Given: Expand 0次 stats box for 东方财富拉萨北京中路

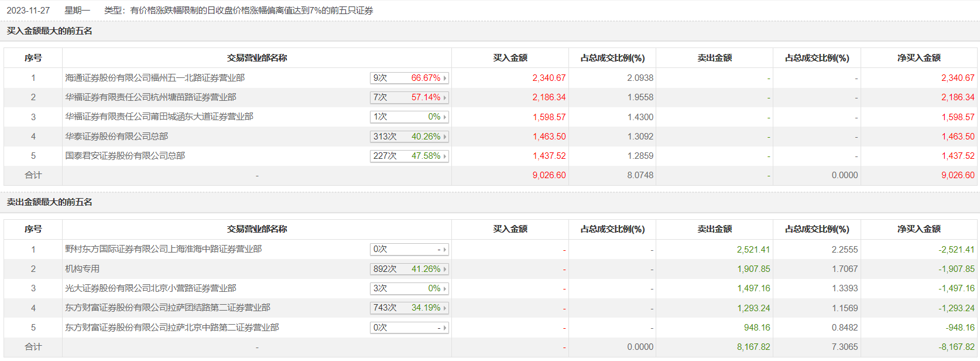Looking at the screenshot, I should click(409, 328).
